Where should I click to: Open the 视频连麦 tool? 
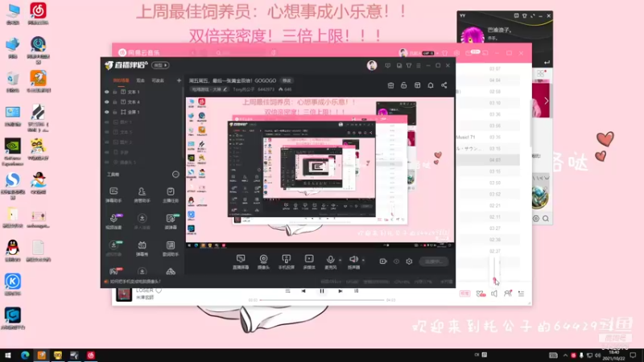tap(114, 221)
